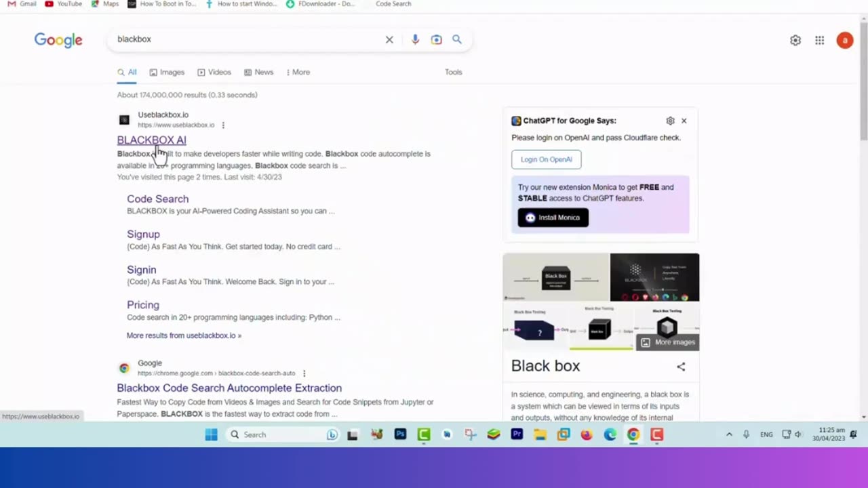868x488 pixels.
Task: Open options menu for Useblackbox.io result
Action: coord(223,125)
